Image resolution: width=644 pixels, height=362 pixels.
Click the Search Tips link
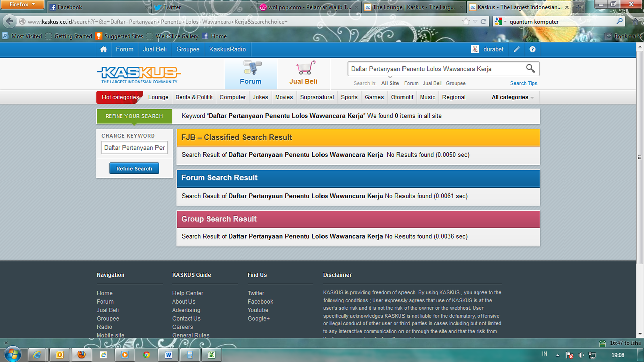point(524,83)
